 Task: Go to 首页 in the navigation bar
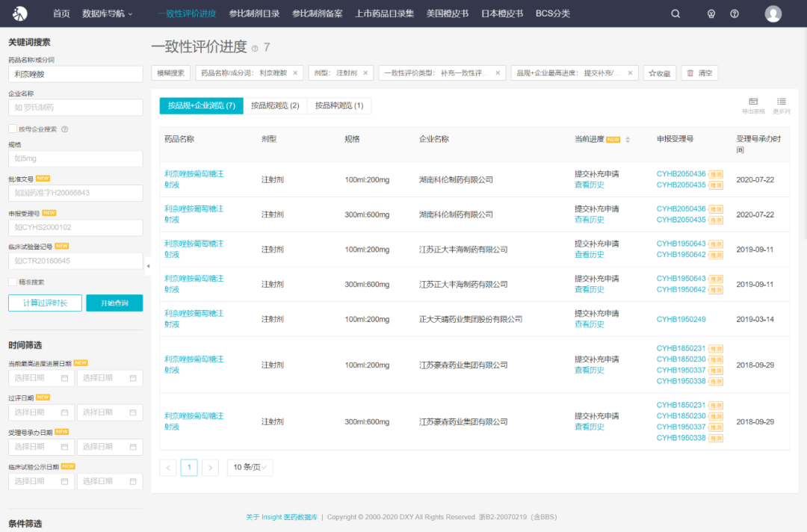61,14
